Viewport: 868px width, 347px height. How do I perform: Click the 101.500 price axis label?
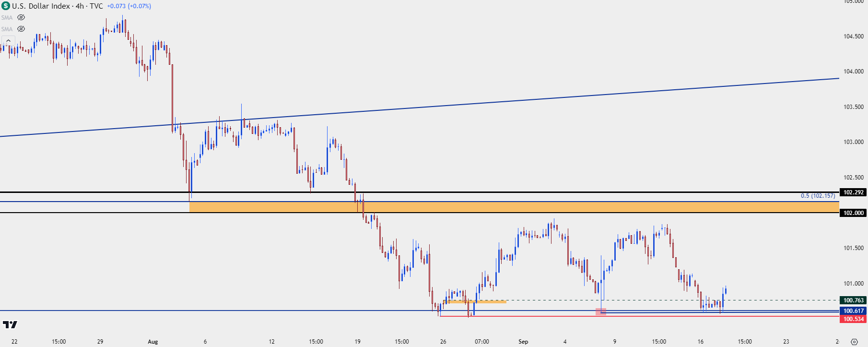[854, 248]
